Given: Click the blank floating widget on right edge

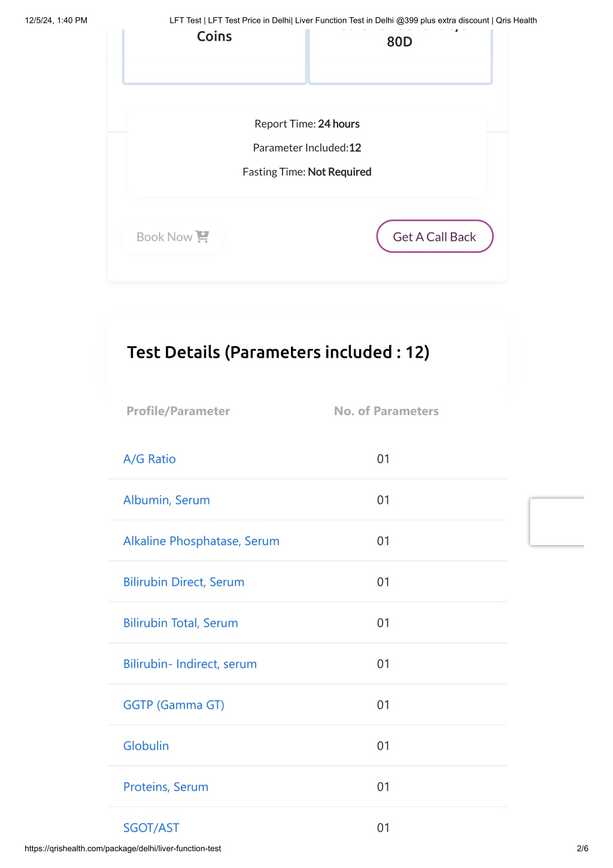Looking at the screenshot, I should (557, 522).
